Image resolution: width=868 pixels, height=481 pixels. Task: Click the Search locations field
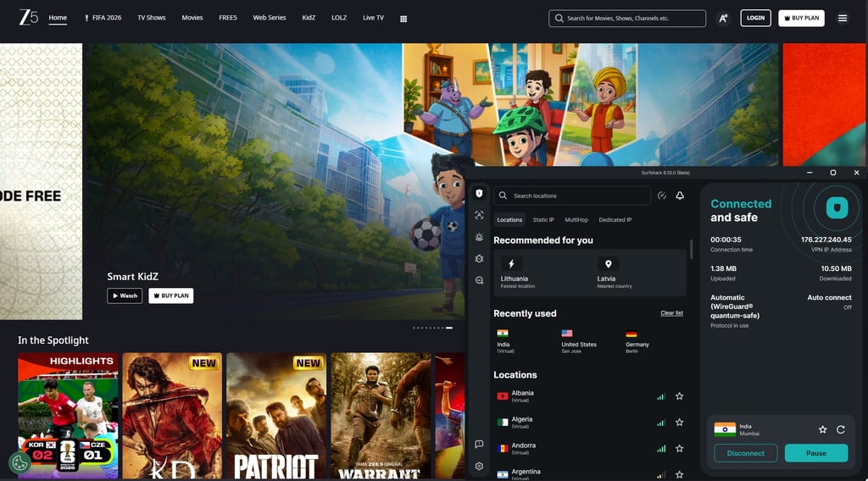pyautogui.click(x=572, y=196)
